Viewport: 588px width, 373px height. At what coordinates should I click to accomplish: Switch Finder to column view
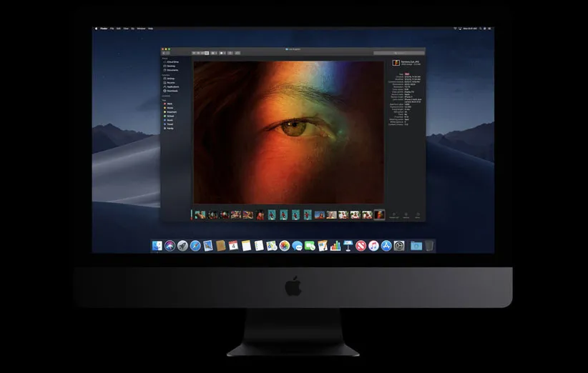click(202, 53)
